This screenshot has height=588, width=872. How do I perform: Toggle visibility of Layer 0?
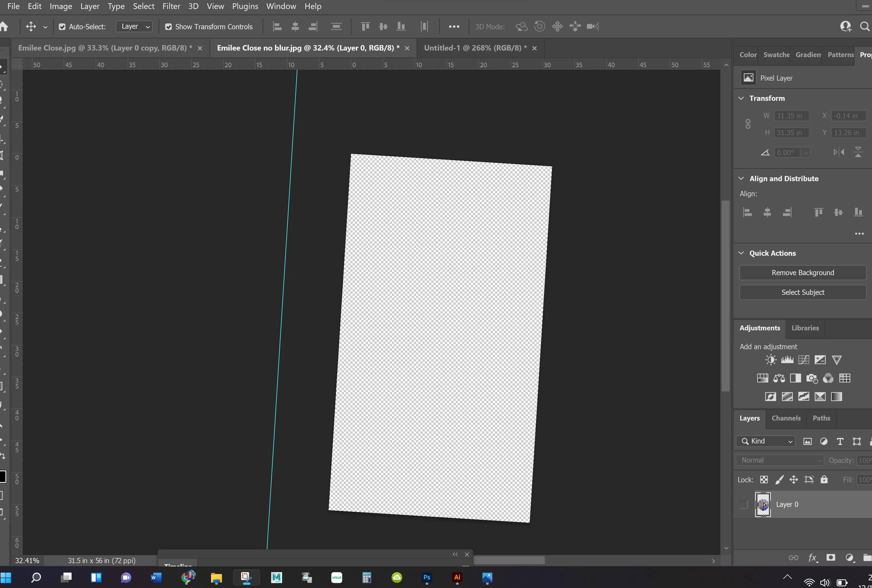[x=744, y=504]
